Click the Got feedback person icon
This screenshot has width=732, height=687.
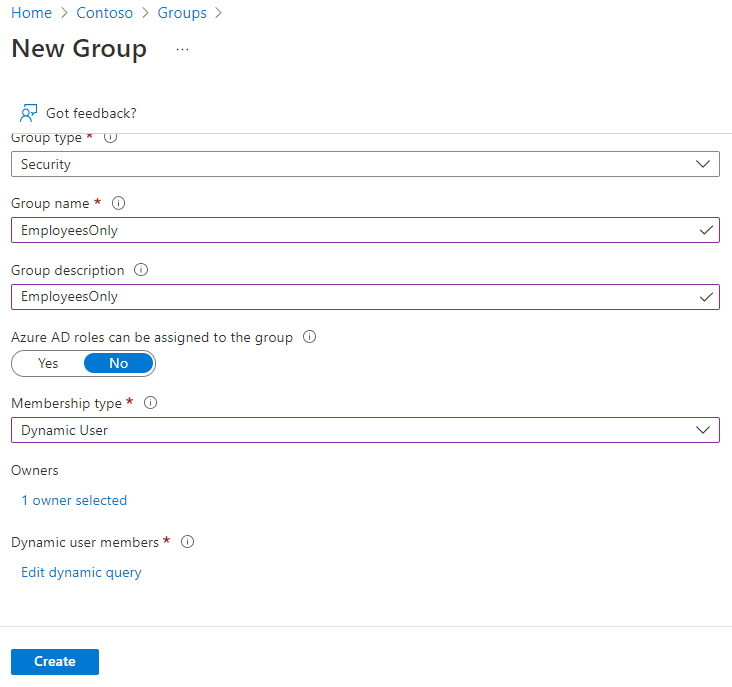(x=29, y=112)
